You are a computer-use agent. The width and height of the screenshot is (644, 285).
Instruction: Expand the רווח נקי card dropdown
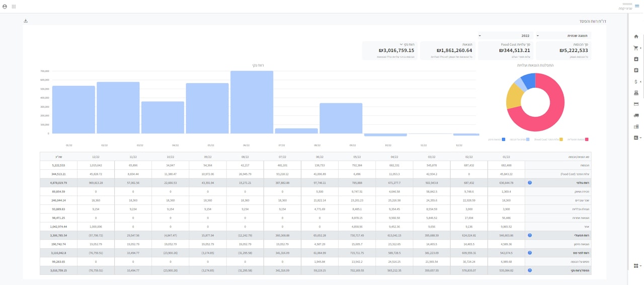coord(401,44)
